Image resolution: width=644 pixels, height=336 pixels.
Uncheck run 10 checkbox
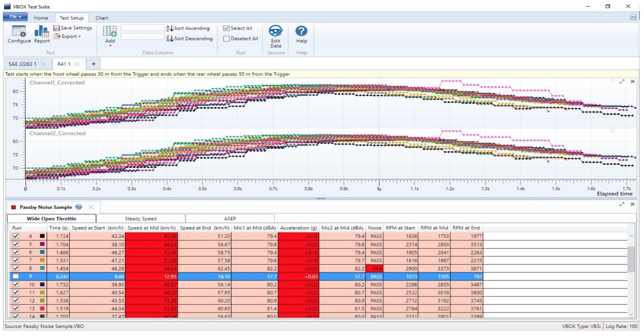coord(16,285)
